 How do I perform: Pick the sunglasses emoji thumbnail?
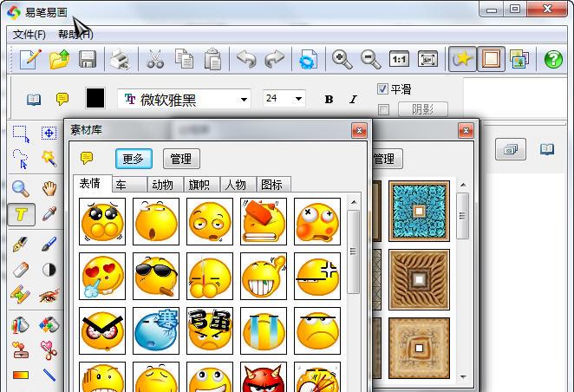[156, 275]
